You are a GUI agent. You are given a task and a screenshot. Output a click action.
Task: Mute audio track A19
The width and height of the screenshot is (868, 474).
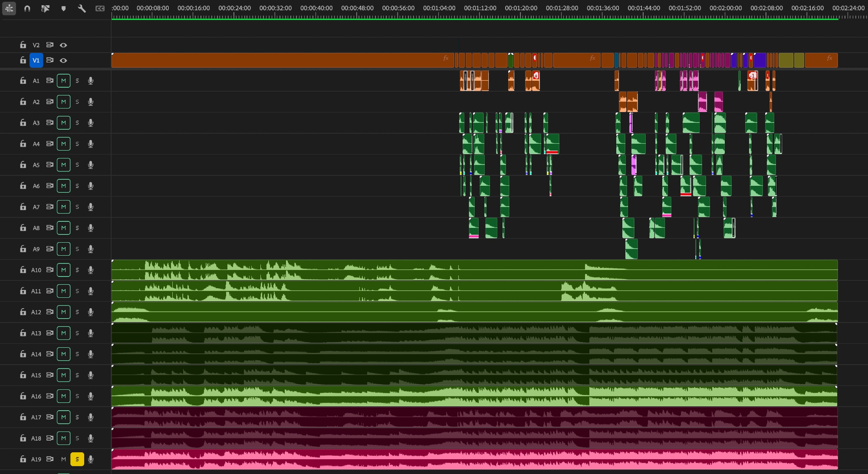click(x=63, y=459)
